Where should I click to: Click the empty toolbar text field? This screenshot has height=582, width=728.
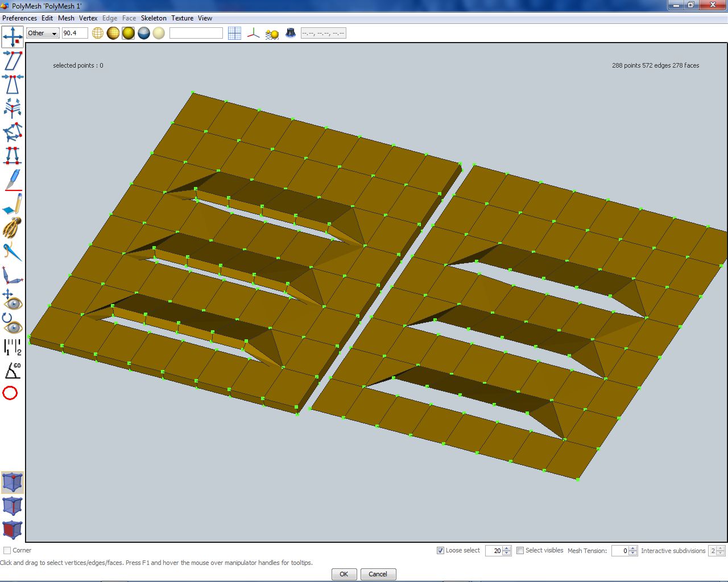[196, 33]
